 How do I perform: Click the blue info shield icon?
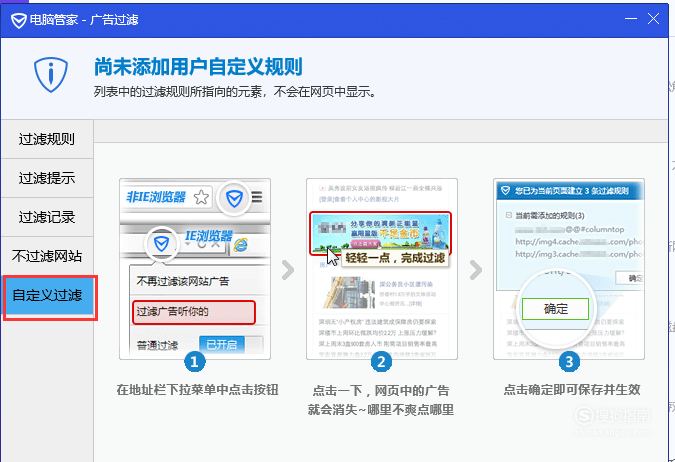pos(51,74)
